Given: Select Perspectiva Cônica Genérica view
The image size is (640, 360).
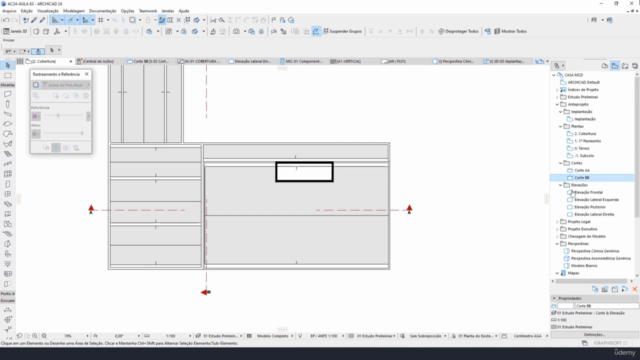Looking at the screenshot, I should click(595, 251).
